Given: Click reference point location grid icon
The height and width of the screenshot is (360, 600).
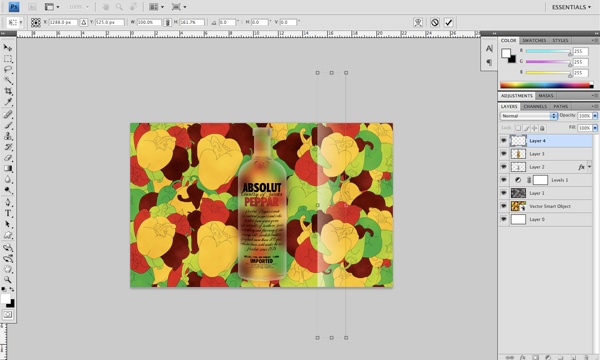Looking at the screenshot, I should (36, 23).
